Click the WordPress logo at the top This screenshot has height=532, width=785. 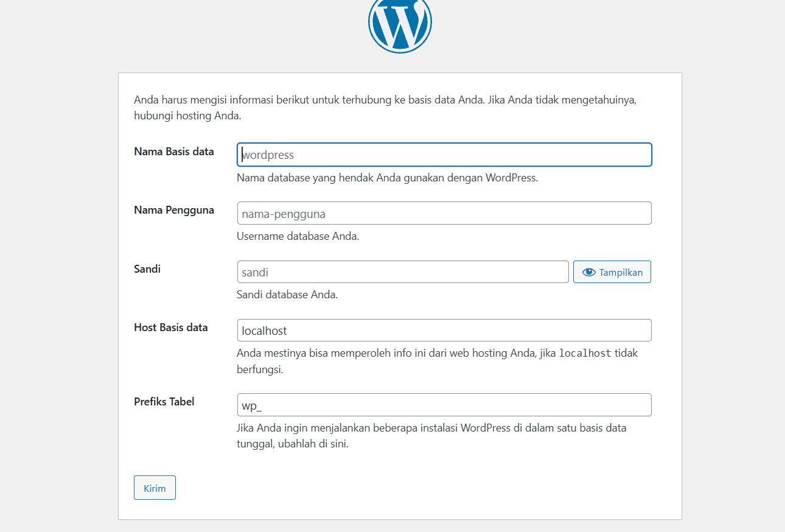tap(400, 23)
